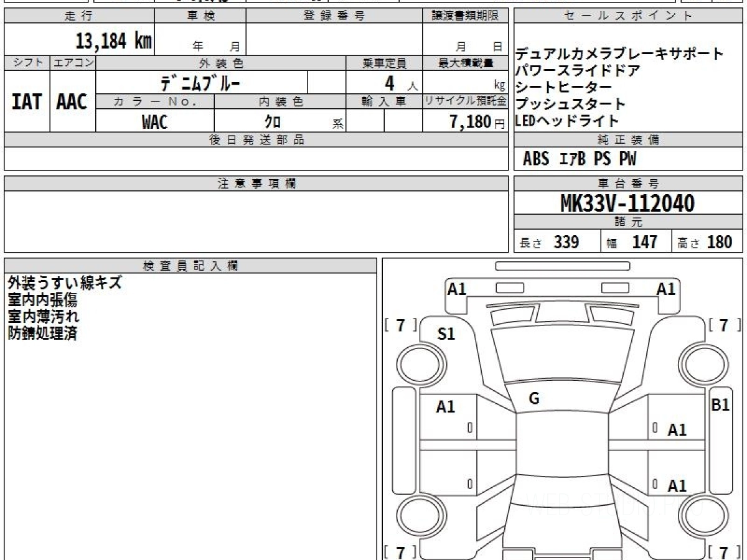Select the G mark on the windshield
The height and width of the screenshot is (560, 747).
(x=533, y=399)
